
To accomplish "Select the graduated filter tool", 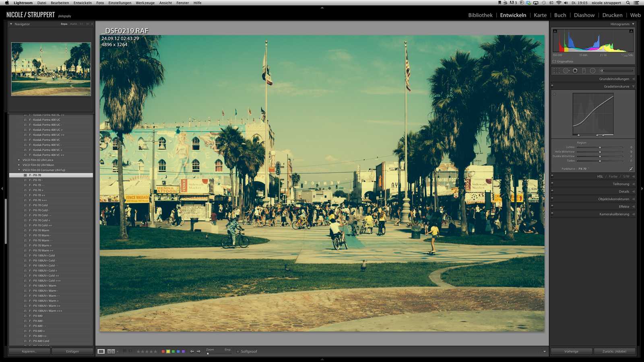I will click(x=584, y=71).
